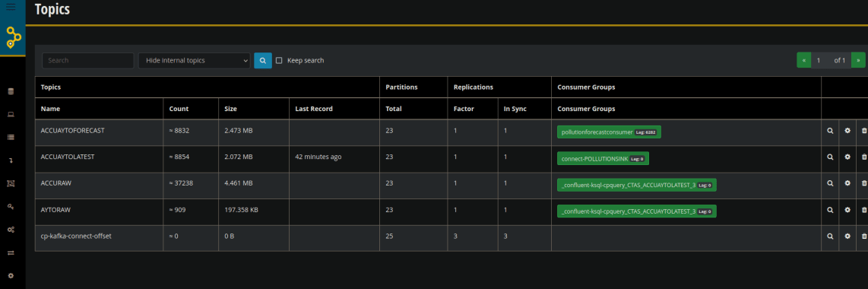The width and height of the screenshot is (868, 289).
Task: Expand the Hide internal topics dropdown
Action: pos(195,60)
